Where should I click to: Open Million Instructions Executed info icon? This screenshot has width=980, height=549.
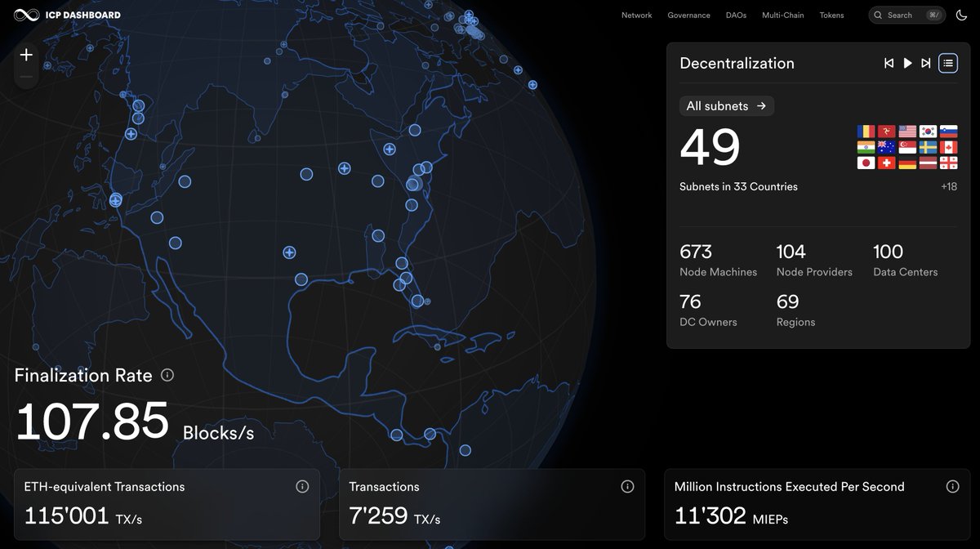[x=952, y=486]
